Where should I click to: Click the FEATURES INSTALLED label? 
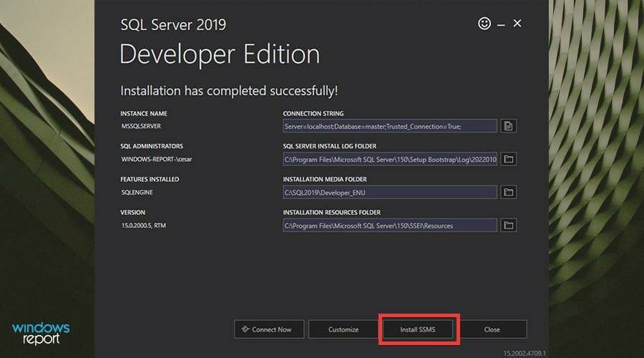(x=150, y=179)
